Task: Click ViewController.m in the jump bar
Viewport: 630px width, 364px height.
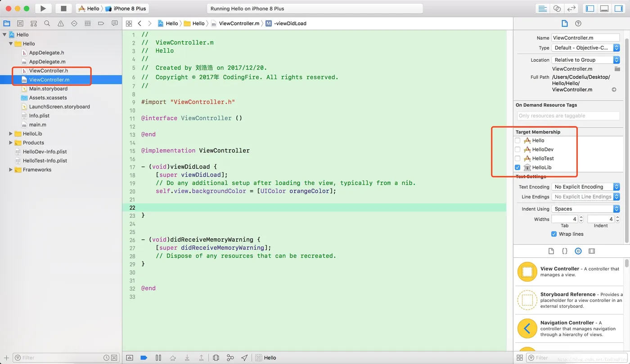Action: pyautogui.click(x=235, y=23)
